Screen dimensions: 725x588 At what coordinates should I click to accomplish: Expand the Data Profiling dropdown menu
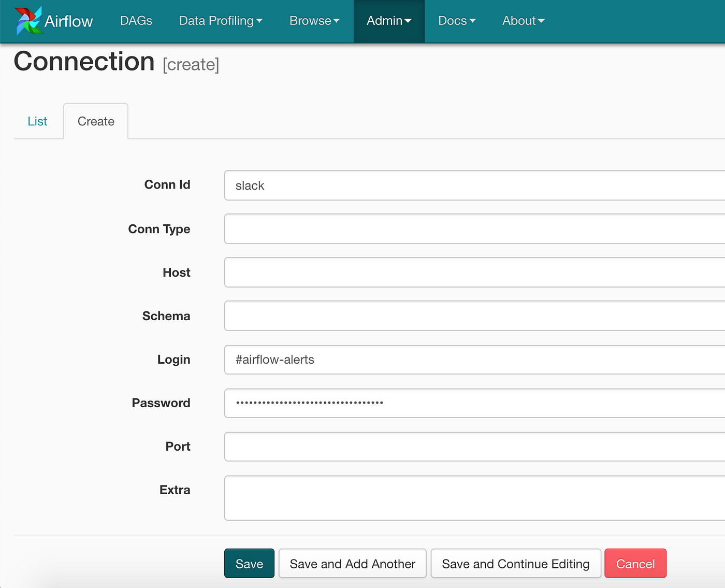click(221, 21)
